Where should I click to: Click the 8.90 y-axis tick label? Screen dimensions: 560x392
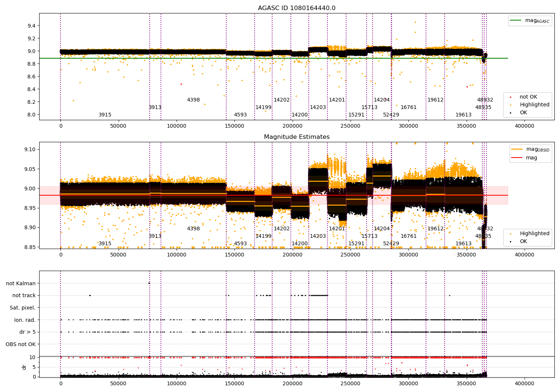[30, 228]
